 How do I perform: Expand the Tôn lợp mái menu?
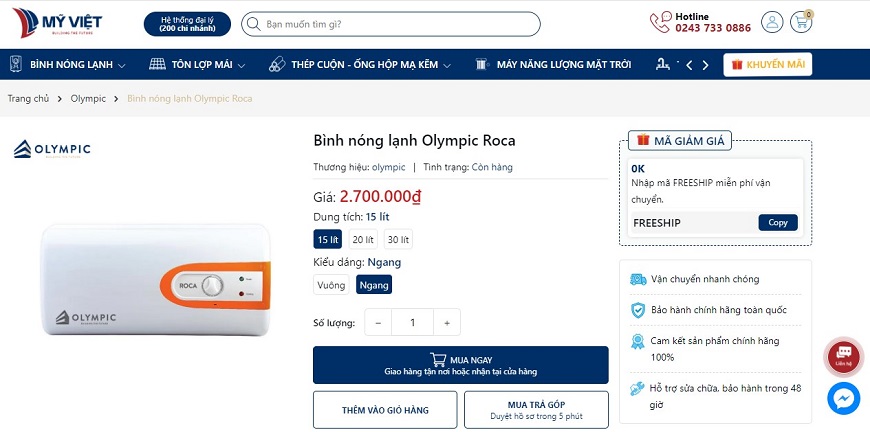click(x=196, y=65)
